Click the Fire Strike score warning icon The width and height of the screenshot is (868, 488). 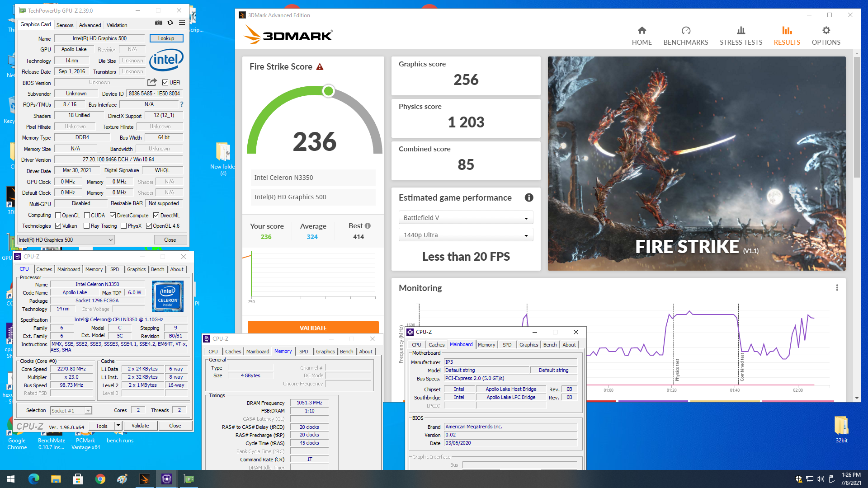(320, 67)
